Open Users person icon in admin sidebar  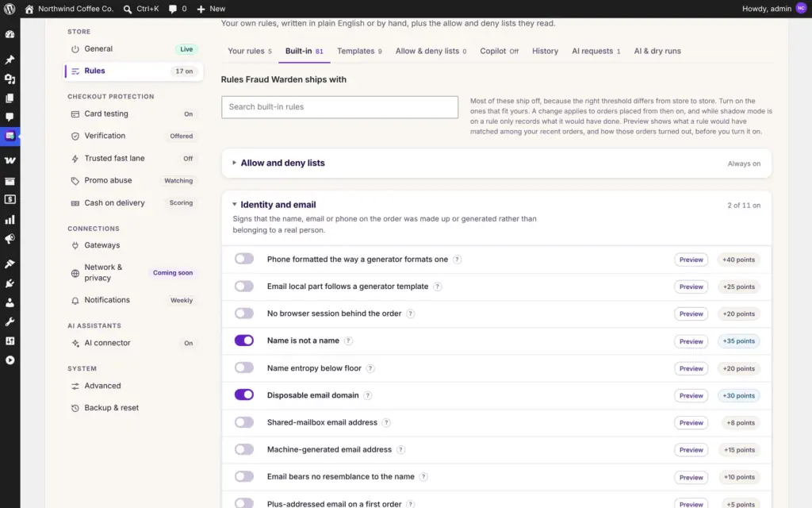(10, 302)
